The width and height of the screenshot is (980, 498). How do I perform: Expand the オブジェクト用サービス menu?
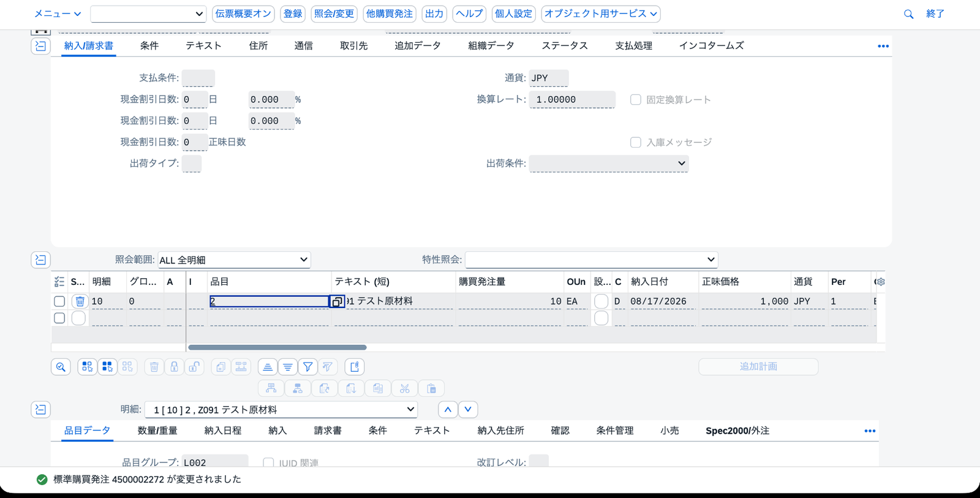[601, 13]
